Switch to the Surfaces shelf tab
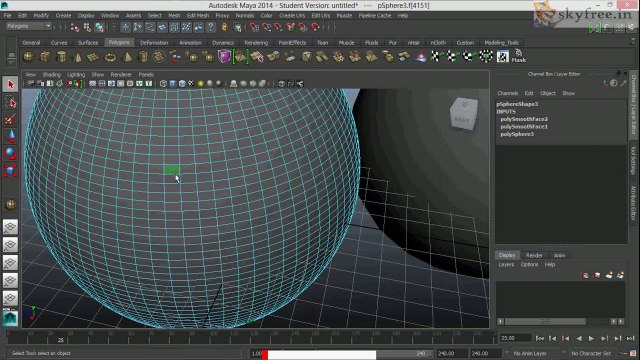This screenshot has width=640, height=360. pos(88,42)
